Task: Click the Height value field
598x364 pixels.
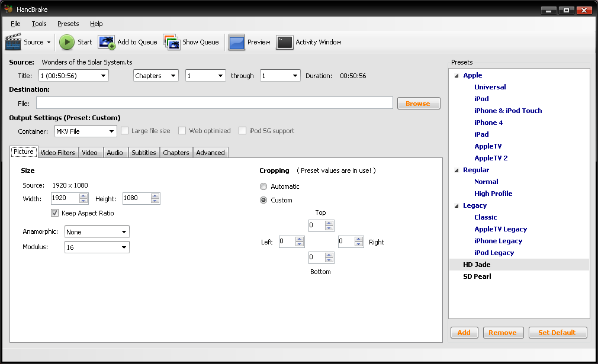Action: [136, 198]
